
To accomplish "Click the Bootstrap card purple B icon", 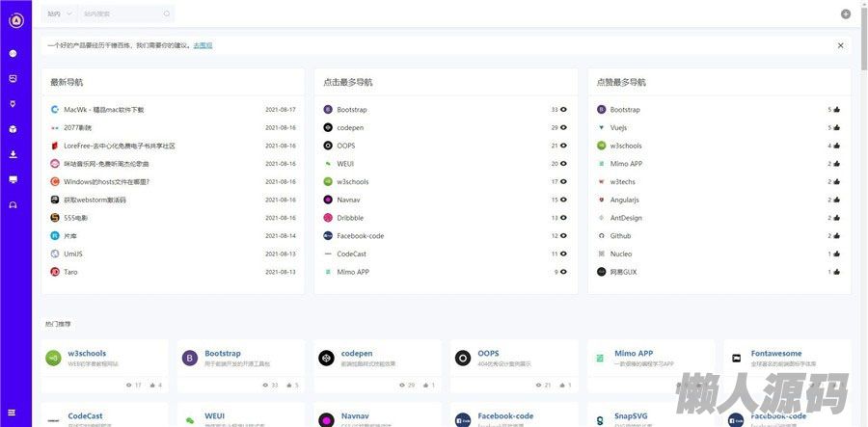I will tap(190, 358).
